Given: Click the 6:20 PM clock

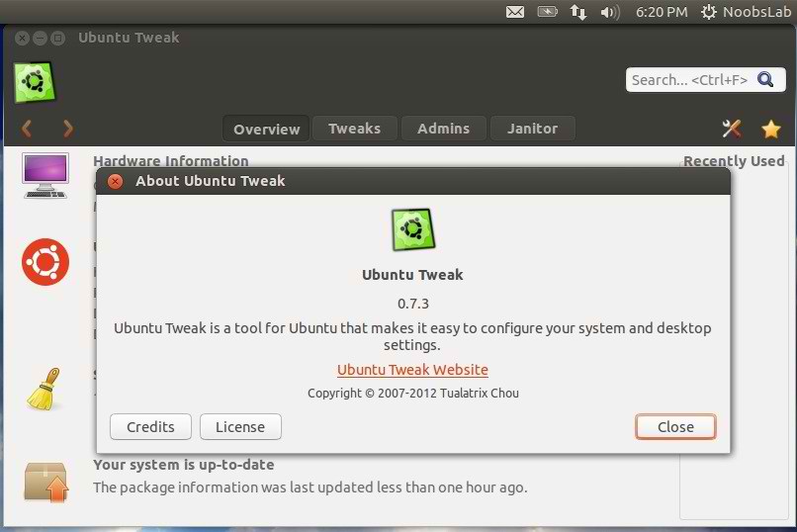Looking at the screenshot, I should [662, 12].
